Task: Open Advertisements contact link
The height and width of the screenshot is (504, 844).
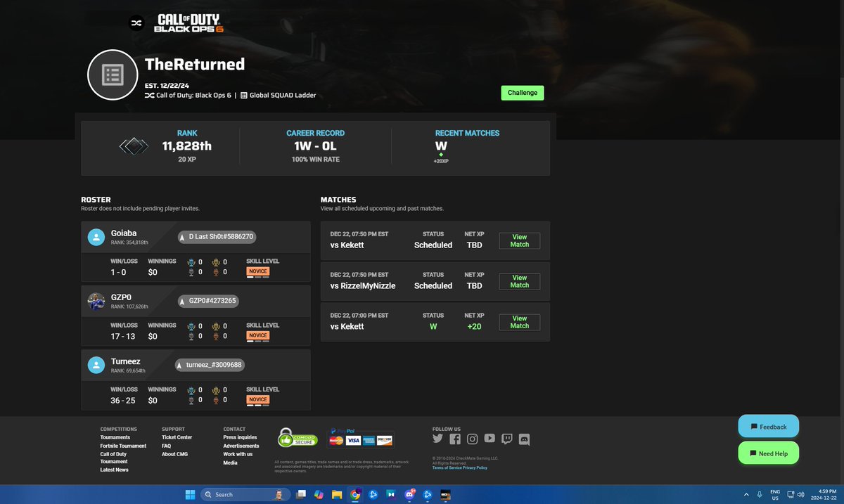Action: click(241, 446)
